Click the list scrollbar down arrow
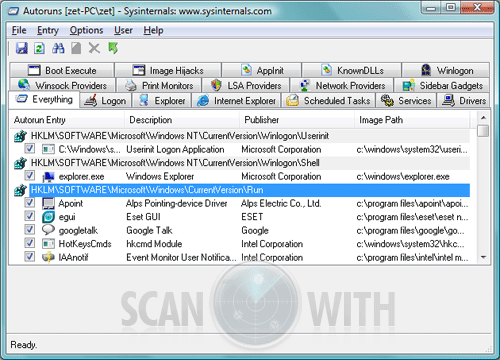 483,257
